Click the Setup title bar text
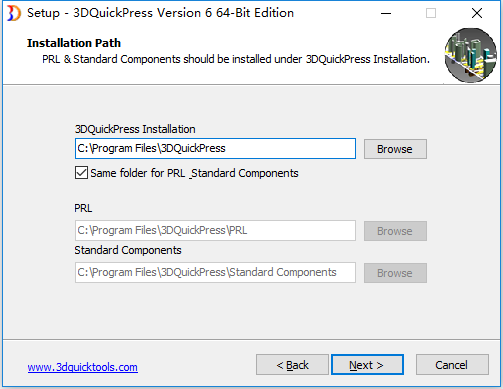 coord(160,13)
